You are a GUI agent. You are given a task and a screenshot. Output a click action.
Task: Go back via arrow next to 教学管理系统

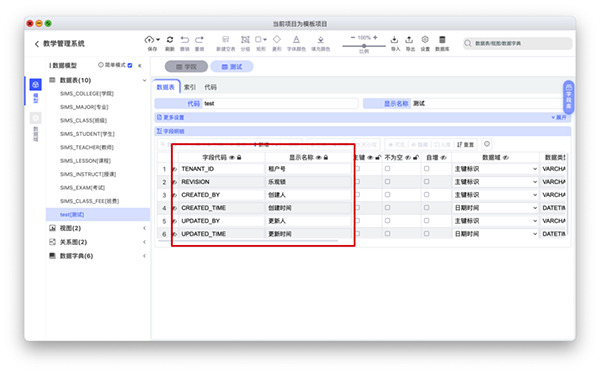(37, 44)
